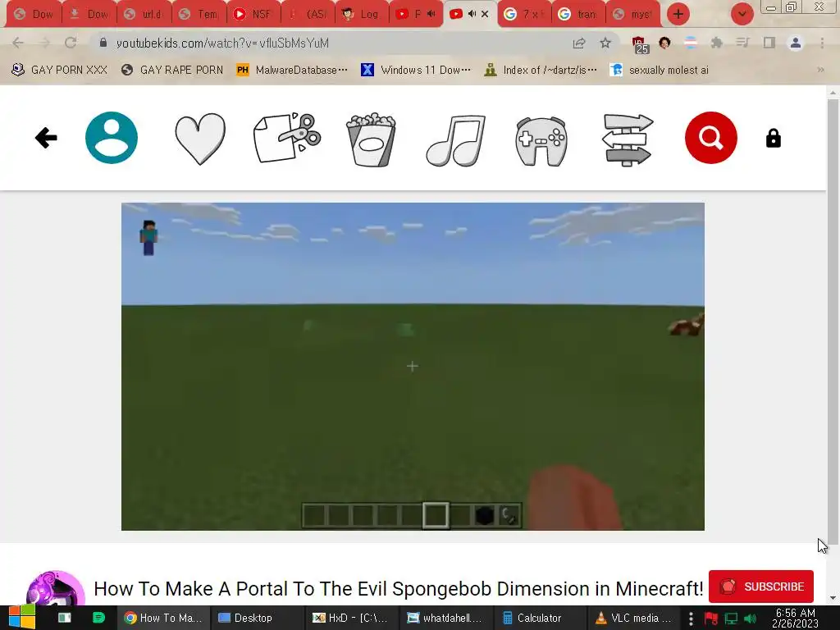Expand the taskbar overflow dots
Screen dimensions: 840x630
691,619
